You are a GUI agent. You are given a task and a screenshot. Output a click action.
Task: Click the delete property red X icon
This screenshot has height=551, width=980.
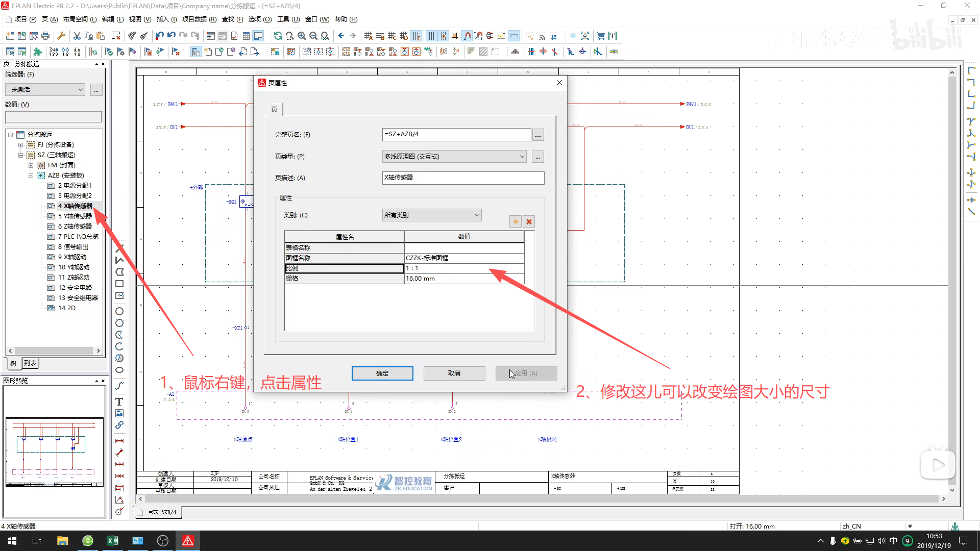click(529, 221)
